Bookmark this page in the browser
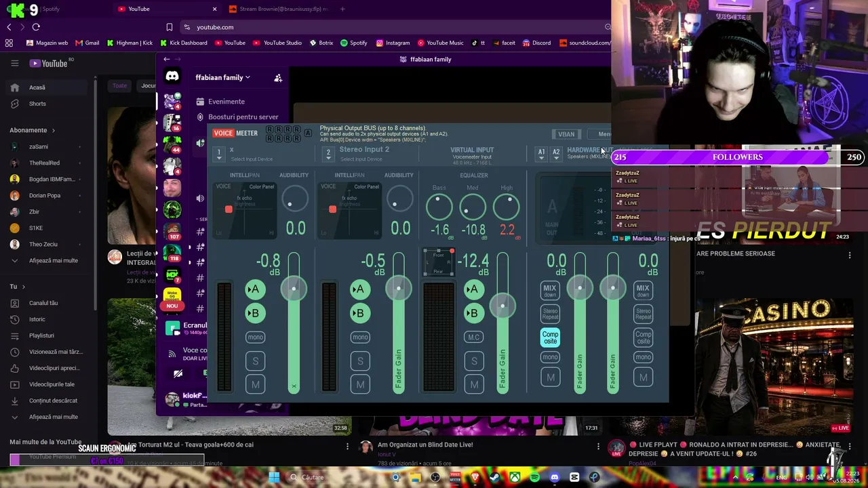This screenshot has width=868, height=488. click(x=170, y=27)
